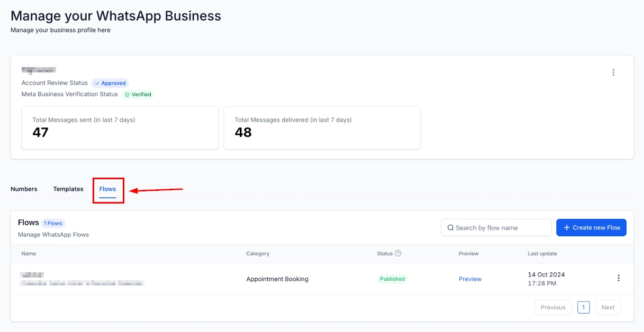Click the Approved checkmark badge
This screenshot has height=332, width=644.
110,83
